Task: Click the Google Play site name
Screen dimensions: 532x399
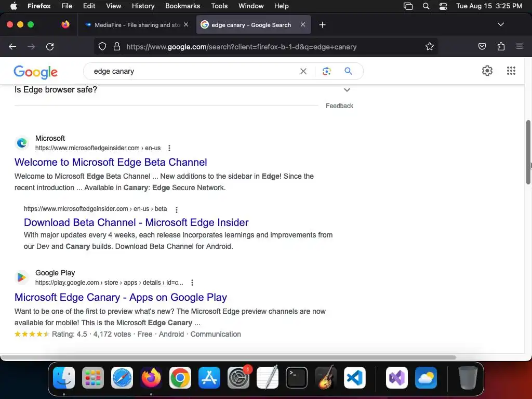Action: click(55, 273)
